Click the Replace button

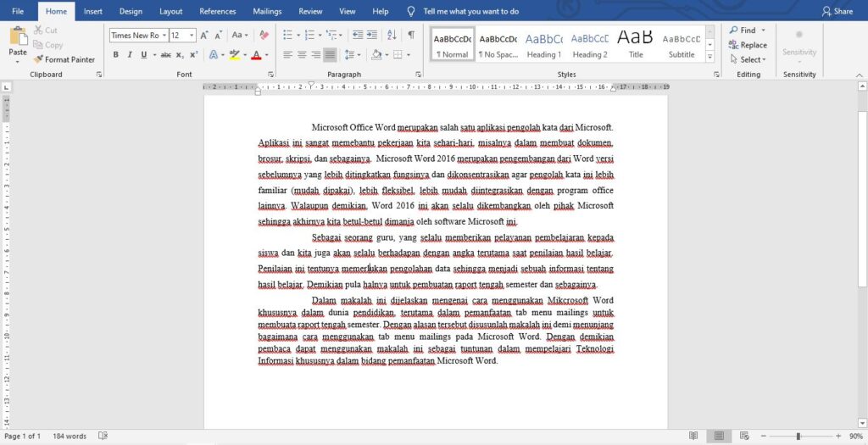(748, 45)
